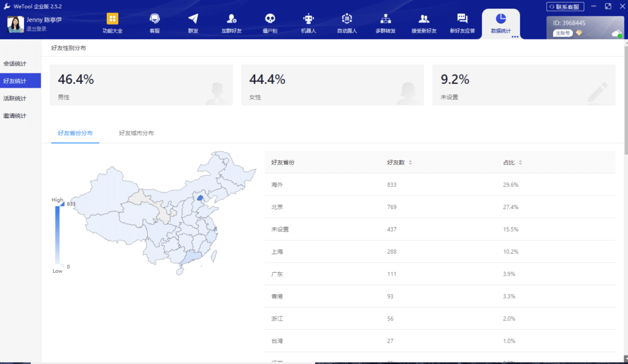
Task: Click the ID: 3968445 text
Action: 569,23
